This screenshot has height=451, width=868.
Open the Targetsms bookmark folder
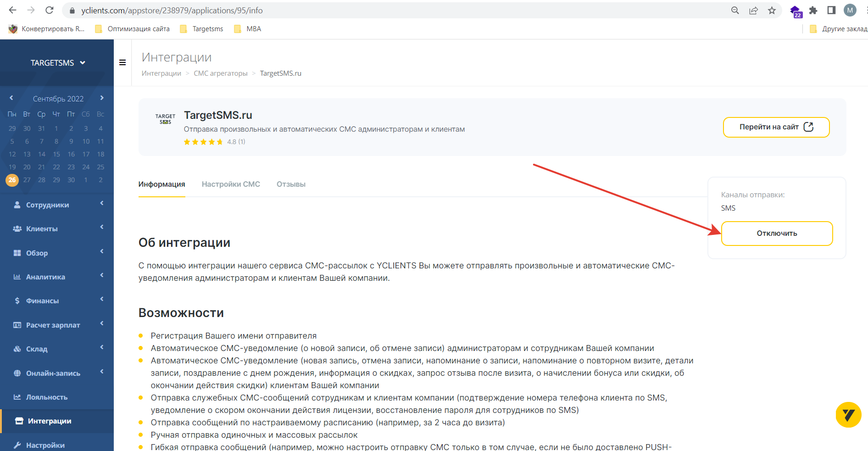click(x=201, y=28)
